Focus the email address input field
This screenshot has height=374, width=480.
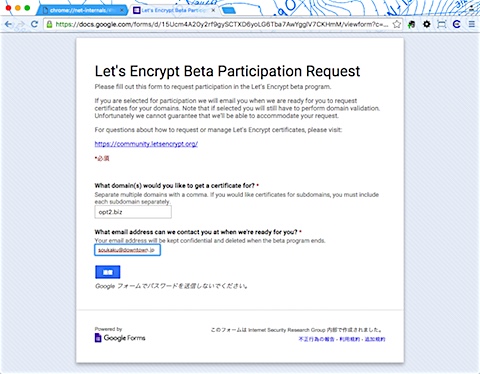pyautogui.click(x=127, y=250)
